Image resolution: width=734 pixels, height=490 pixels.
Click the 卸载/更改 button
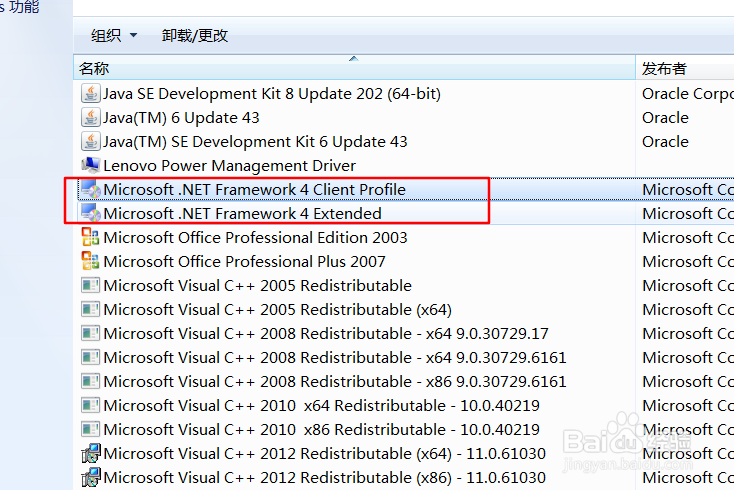pos(195,36)
